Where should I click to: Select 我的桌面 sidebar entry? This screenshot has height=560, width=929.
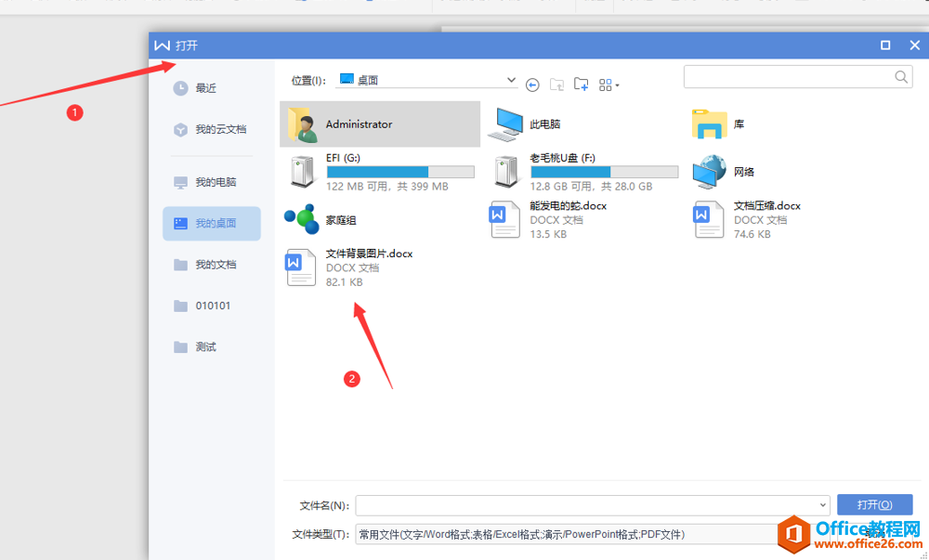point(212,223)
